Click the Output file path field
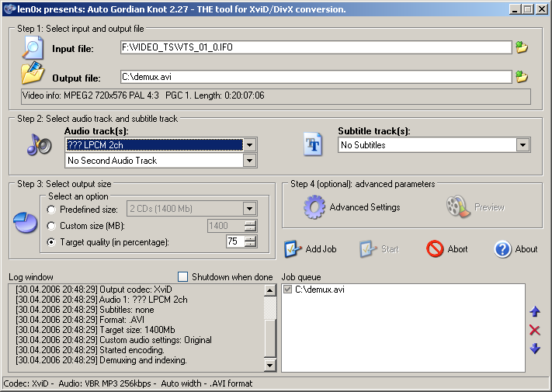Viewport: 552px width, 392px height. coord(316,77)
